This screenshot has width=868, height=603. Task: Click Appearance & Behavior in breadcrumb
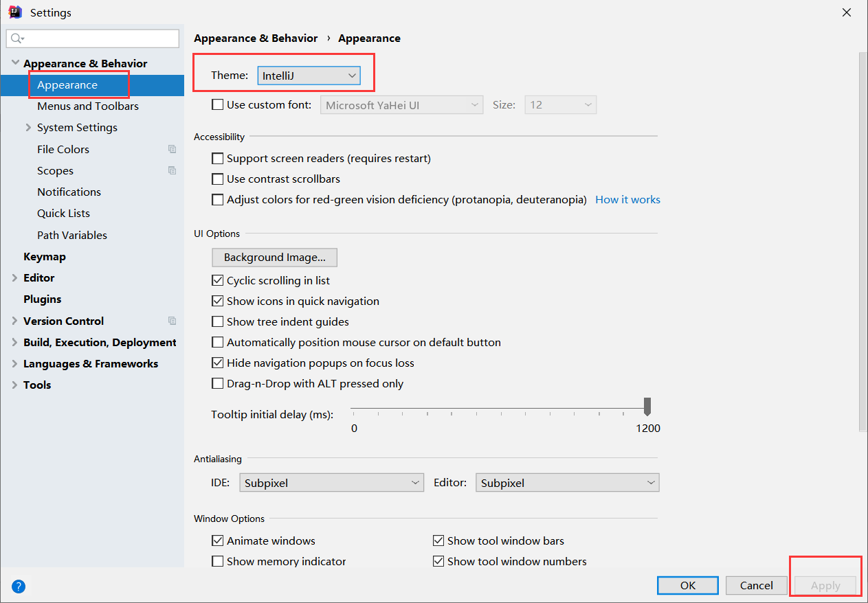pos(256,38)
